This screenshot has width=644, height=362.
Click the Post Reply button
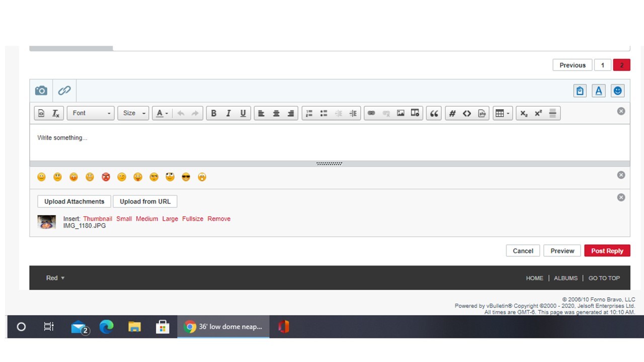[607, 251]
